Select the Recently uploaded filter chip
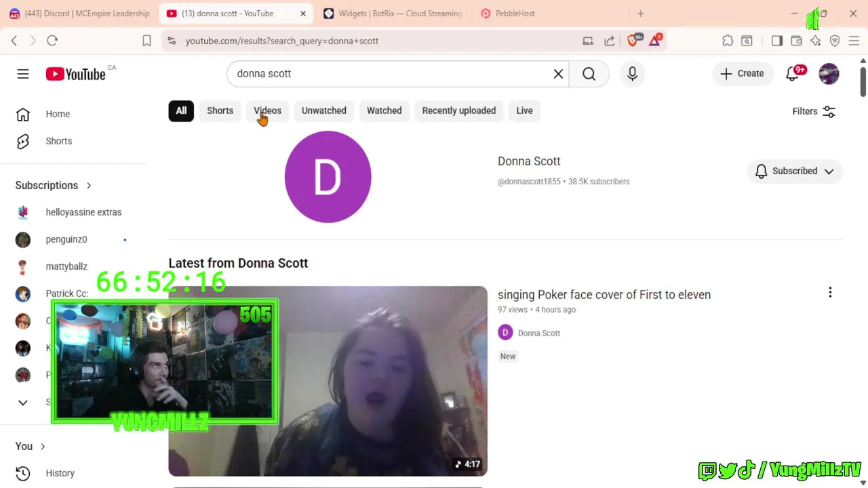868x488 pixels. pos(459,110)
